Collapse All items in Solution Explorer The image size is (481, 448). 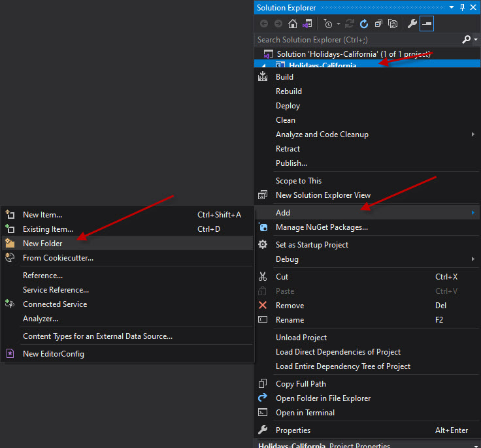coord(378,24)
